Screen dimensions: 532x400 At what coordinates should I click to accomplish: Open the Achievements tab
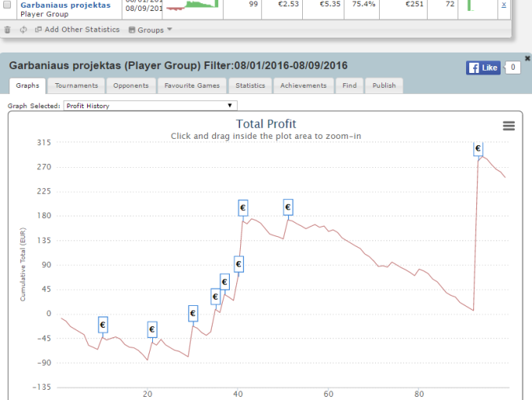303,85
